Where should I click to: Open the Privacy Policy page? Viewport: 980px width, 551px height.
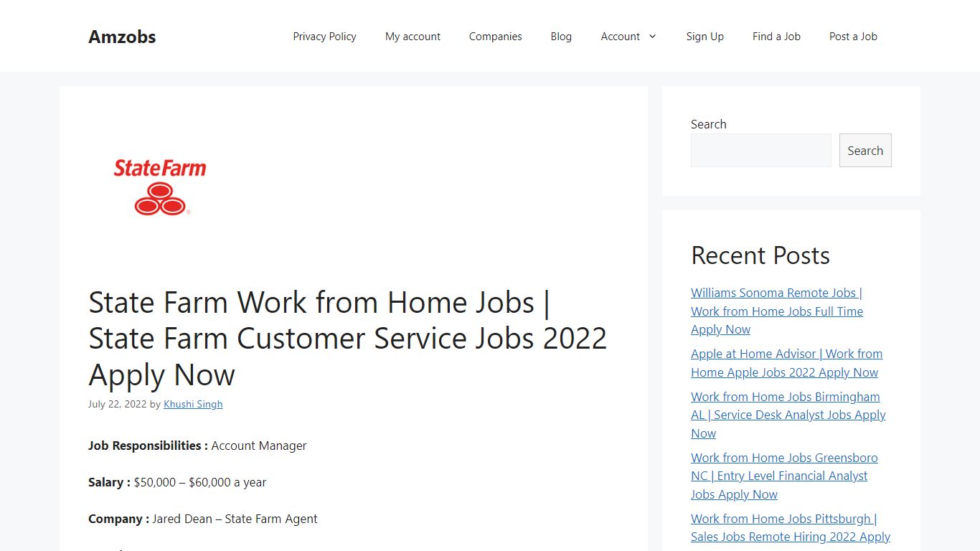pyautogui.click(x=324, y=37)
